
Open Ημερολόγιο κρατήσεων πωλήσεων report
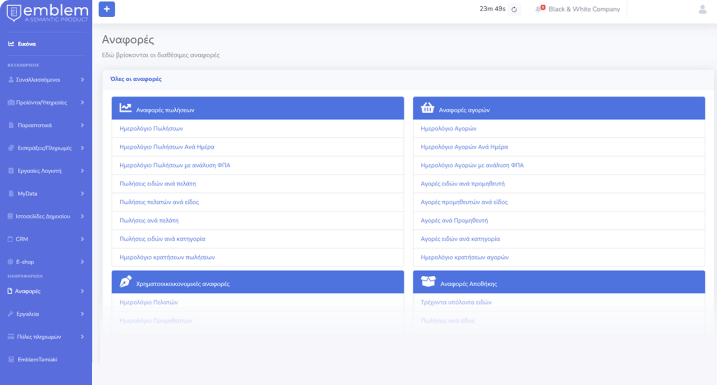[x=258, y=257]
